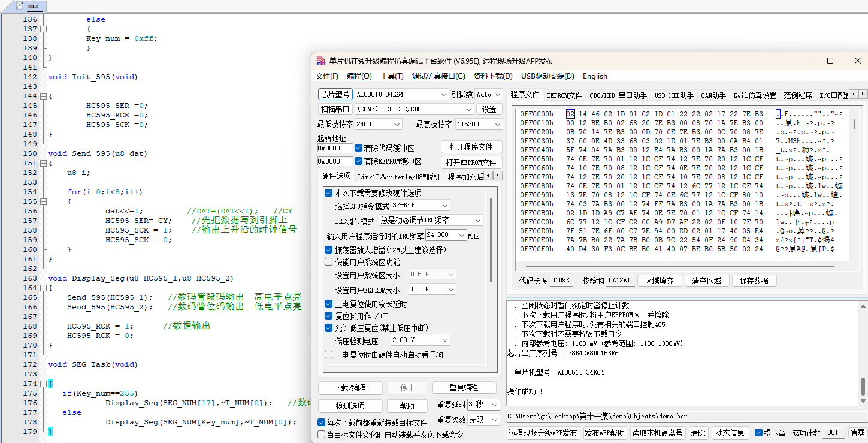Open the 重复延时 3 秒 dropdown

click(x=483, y=405)
